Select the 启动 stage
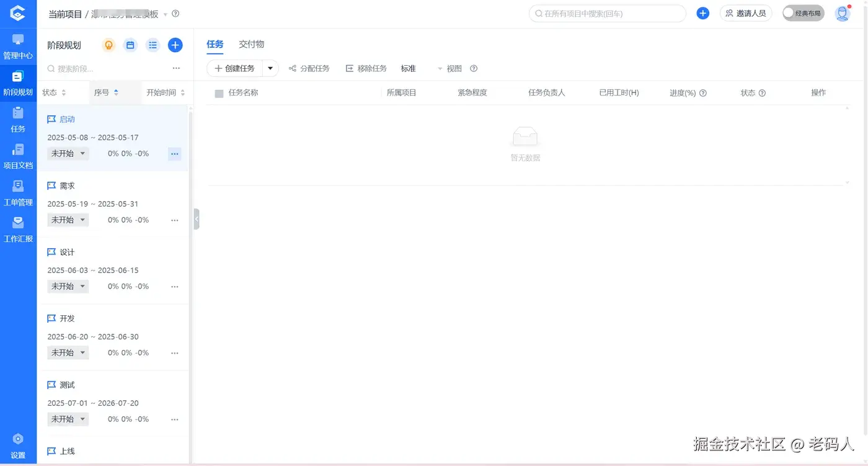Screen dimensions: 868x466 67,119
